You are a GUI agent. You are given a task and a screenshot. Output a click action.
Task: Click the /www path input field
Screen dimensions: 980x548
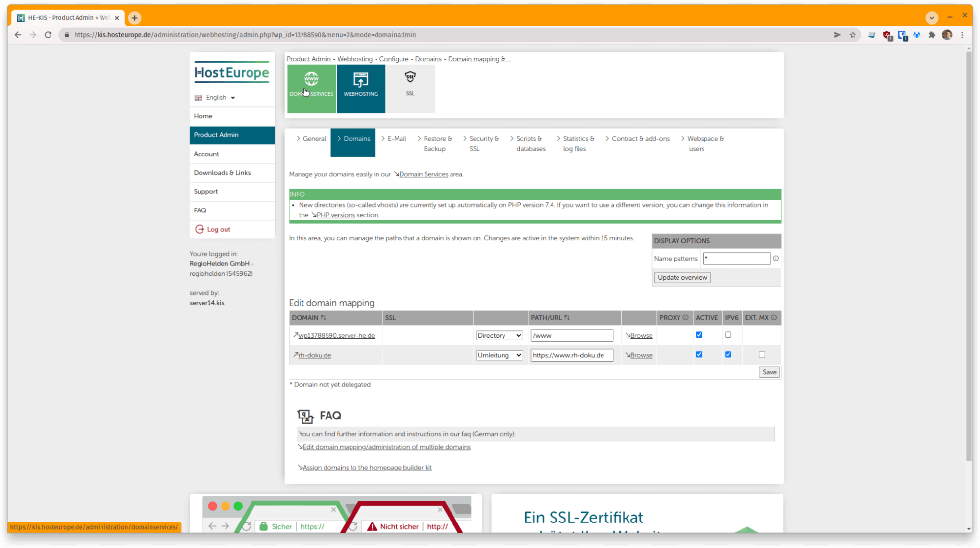(572, 336)
